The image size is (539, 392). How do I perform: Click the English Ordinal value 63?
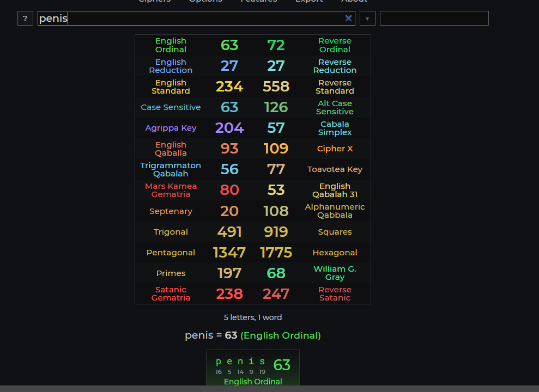click(229, 45)
